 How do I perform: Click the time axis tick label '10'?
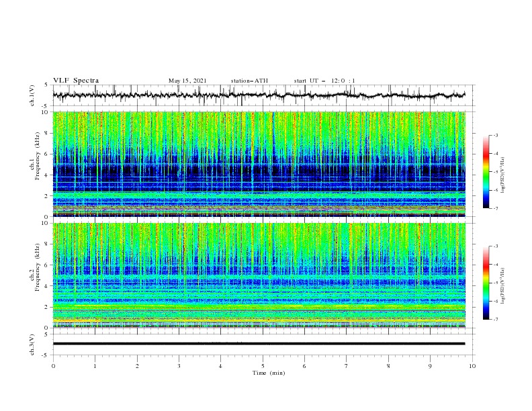pyautogui.click(x=472, y=366)
